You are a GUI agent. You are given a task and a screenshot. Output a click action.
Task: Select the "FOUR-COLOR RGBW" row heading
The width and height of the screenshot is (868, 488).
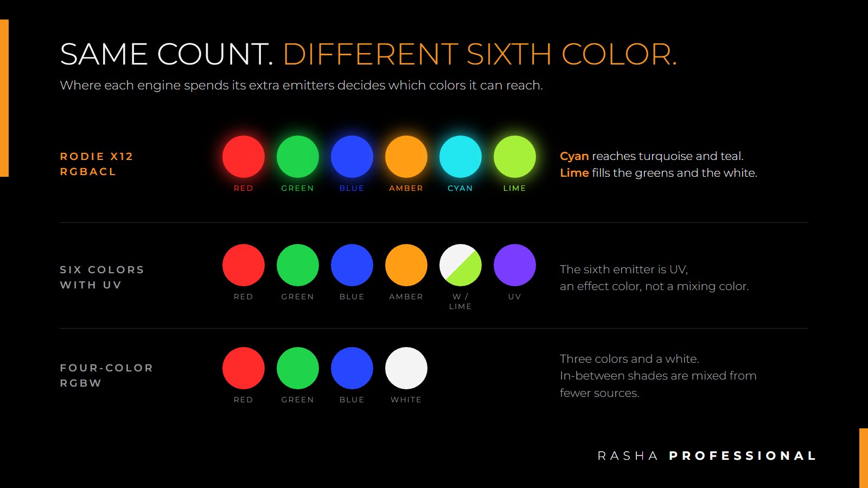(x=106, y=375)
